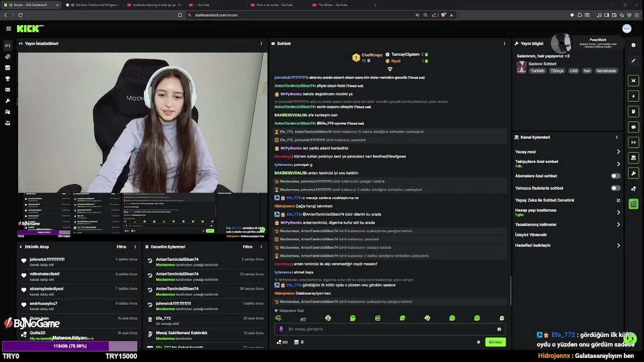644x362 pixels.
Task: Click username ChefKimpz in chat leaderboard
Action: coord(372,55)
